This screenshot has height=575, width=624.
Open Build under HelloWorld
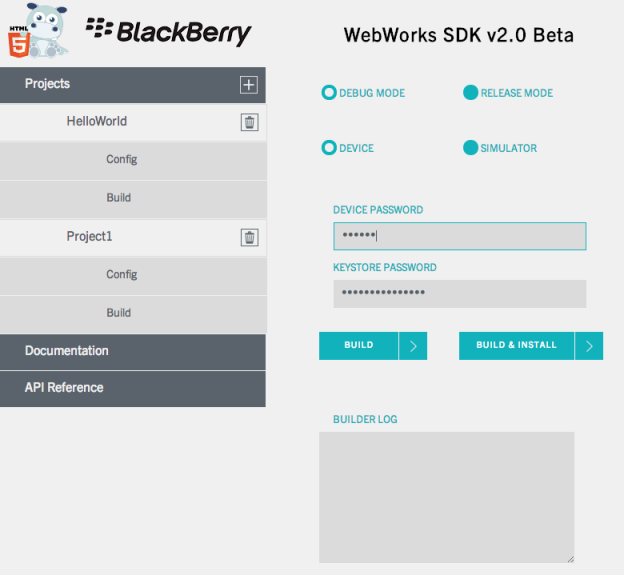coord(133,198)
